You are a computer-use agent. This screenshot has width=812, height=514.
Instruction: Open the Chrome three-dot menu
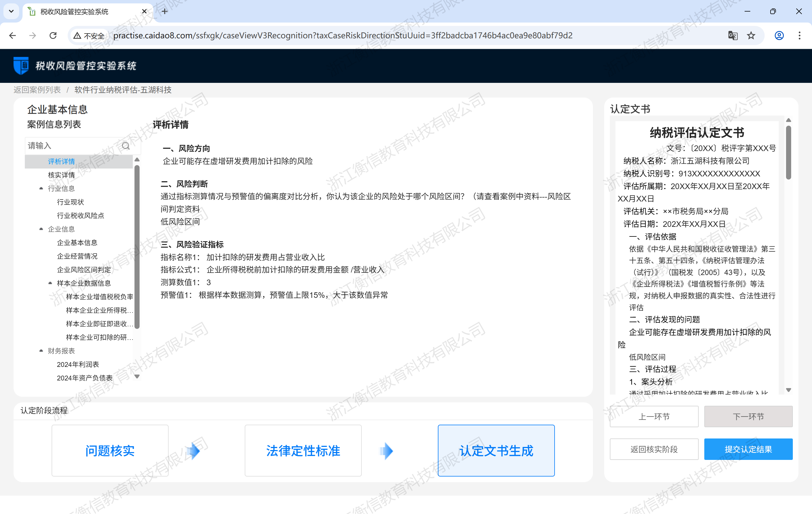tap(799, 36)
